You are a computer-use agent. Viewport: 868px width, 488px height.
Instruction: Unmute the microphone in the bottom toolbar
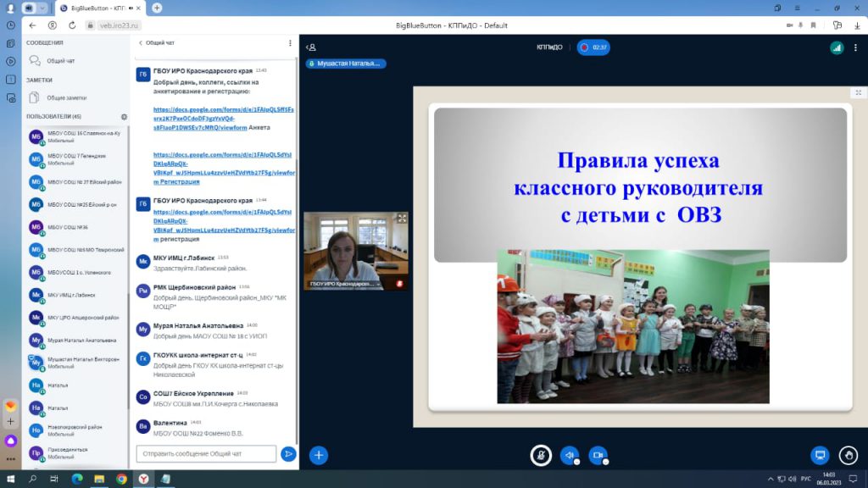point(540,455)
